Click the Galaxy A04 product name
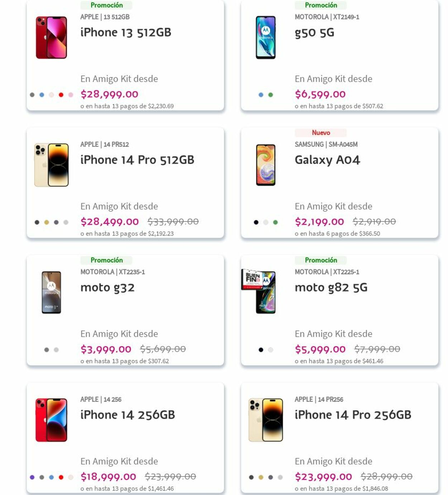This screenshot has width=448, height=495. coord(327,160)
